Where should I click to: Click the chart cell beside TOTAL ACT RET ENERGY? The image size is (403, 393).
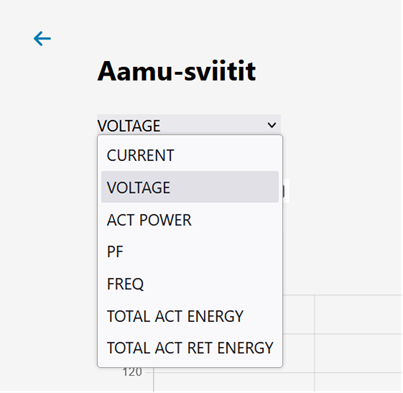(298, 353)
